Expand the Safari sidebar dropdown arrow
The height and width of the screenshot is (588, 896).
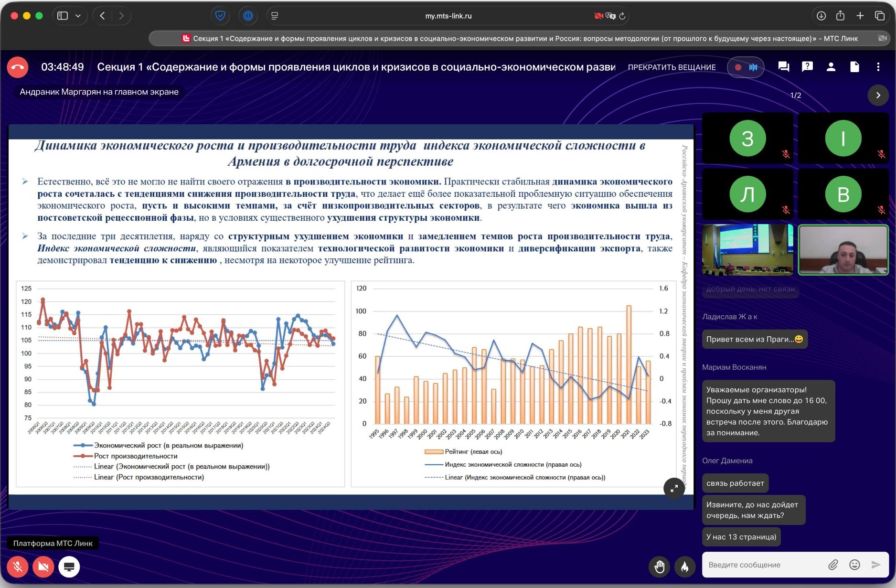78,16
